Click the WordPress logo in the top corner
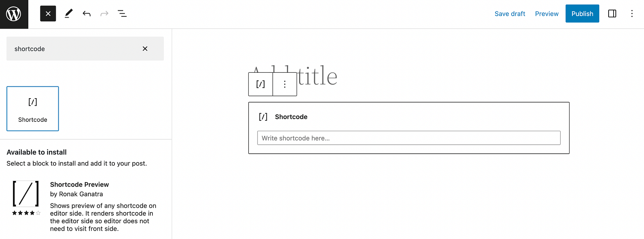This screenshot has height=239, width=644. 14,14
